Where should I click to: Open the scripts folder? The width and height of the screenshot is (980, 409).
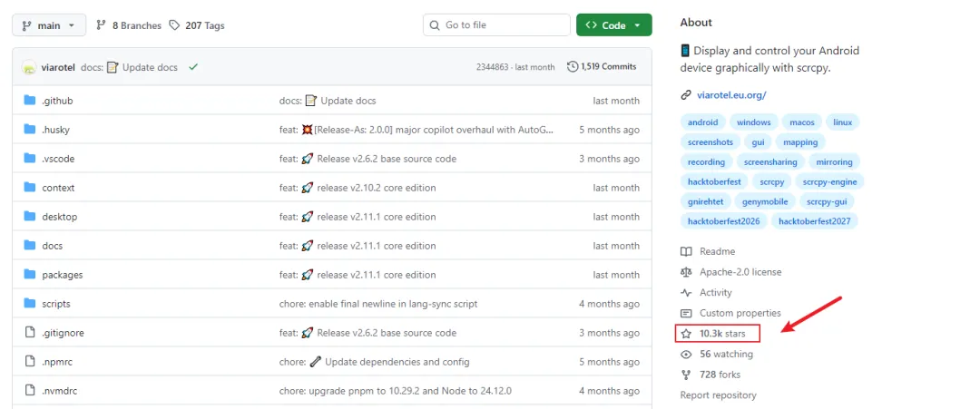56,304
